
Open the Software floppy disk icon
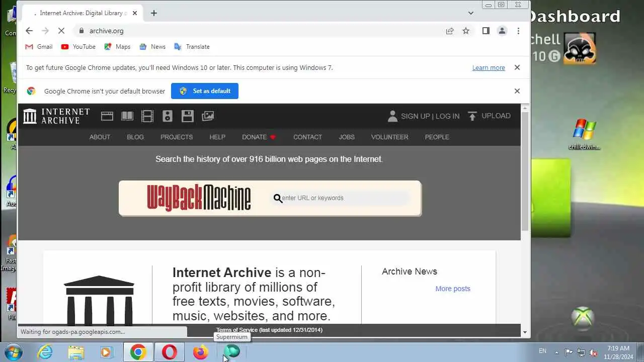(x=188, y=116)
